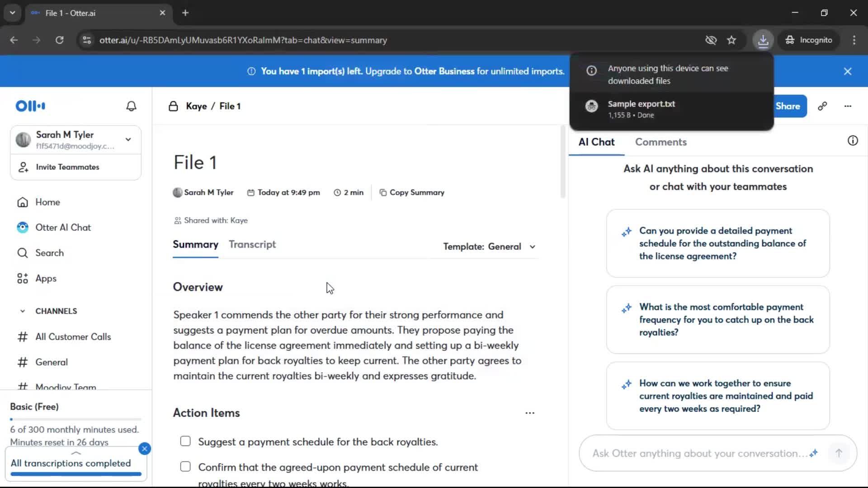The image size is (868, 488).
Task: Bookmark this page with the star icon
Action: pyautogui.click(x=731, y=40)
